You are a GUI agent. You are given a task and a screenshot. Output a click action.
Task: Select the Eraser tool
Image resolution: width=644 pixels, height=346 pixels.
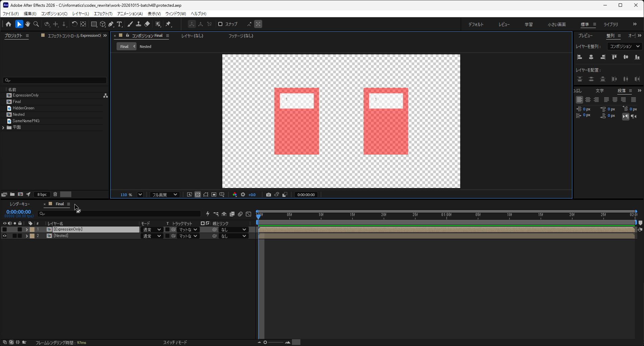click(147, 24)
